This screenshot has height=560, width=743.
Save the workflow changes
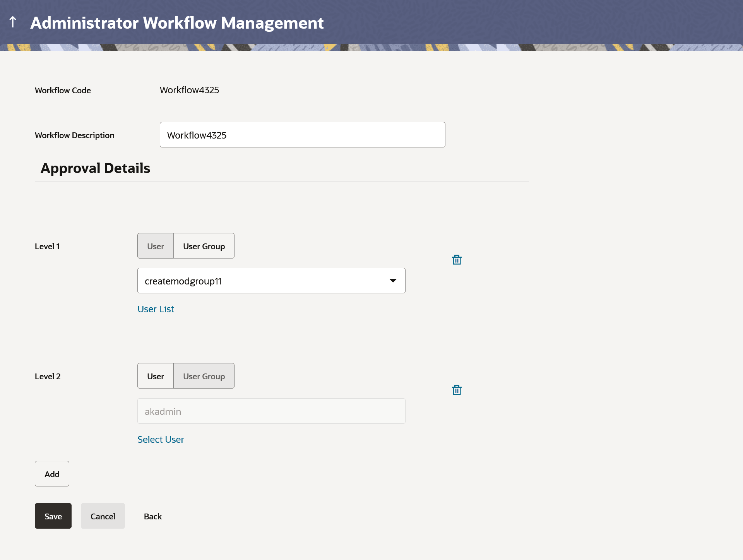pyautogui.click(x=53, y=516)
